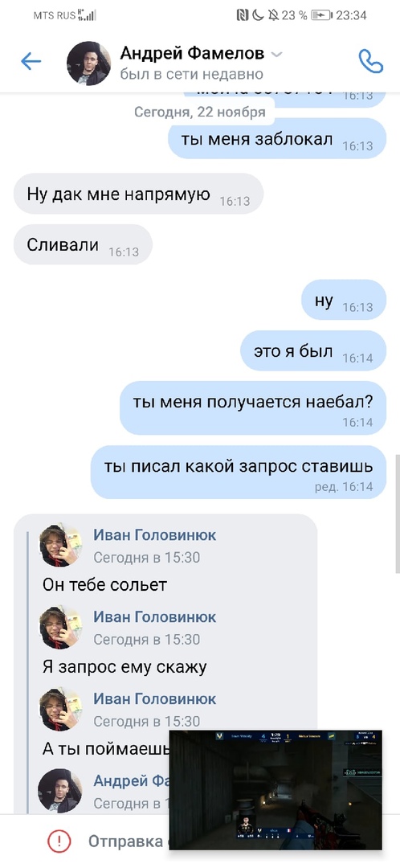Open Иван Головинюк avatar above 'А ты поймаешь'
This screenshot has width=400, height=868.
click(59, 709)
